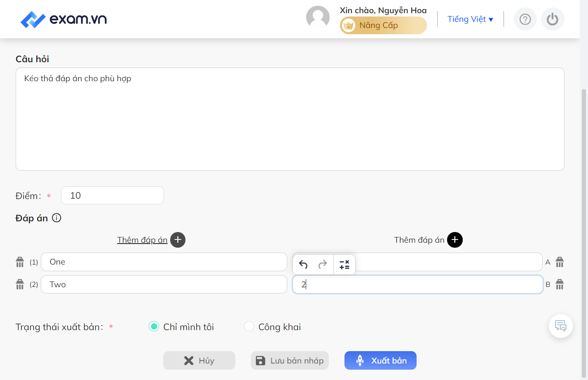Undo with the left arrow icon
This screenshot has width=588, height=380.
click(303, 264)
